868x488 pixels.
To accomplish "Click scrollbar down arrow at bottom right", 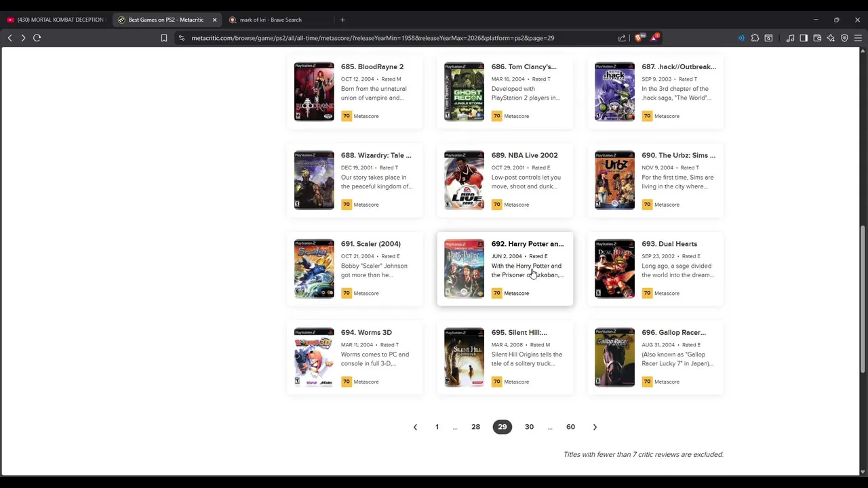I will 863,472.
